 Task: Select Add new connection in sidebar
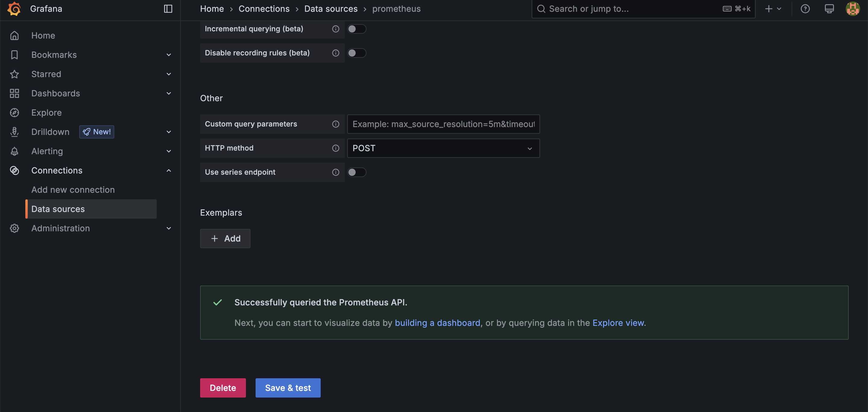point(73,190)
